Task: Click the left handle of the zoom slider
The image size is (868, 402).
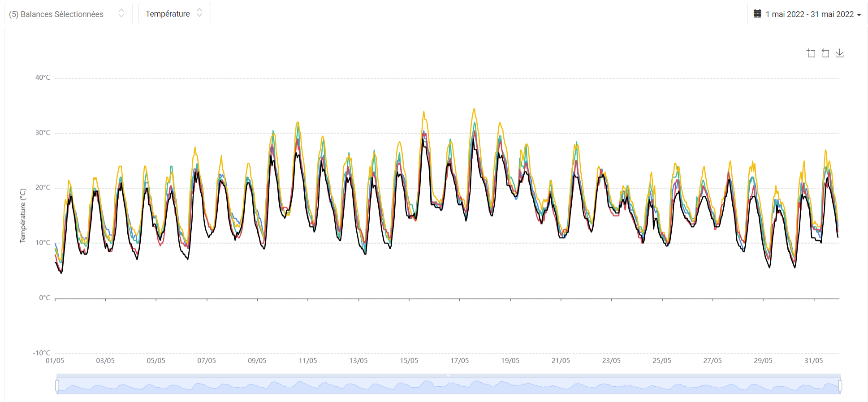Action: pos(57,385)
